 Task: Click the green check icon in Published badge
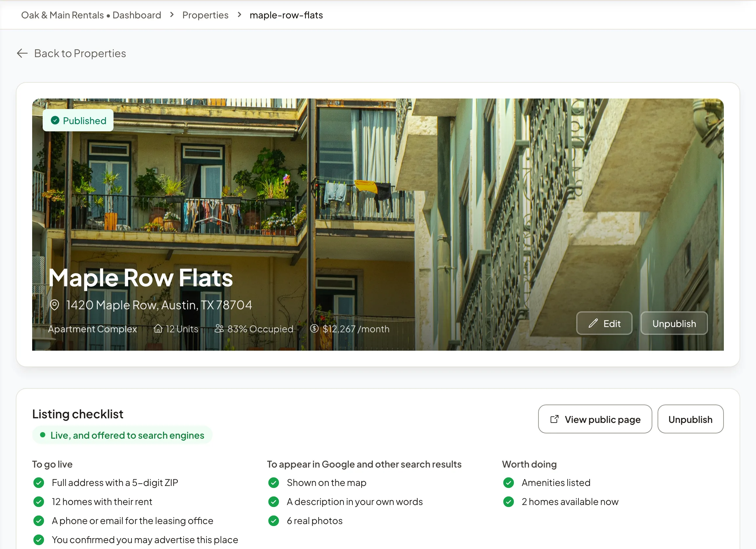(55, 121)
